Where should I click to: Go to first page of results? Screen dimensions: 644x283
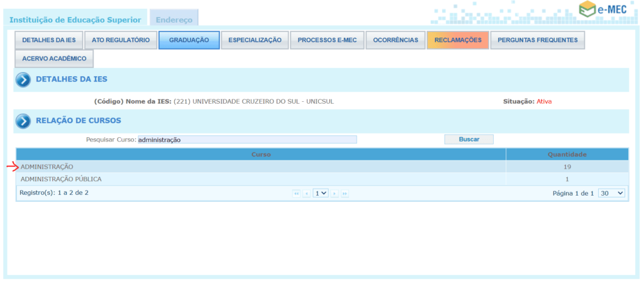(x=296, y=193)
